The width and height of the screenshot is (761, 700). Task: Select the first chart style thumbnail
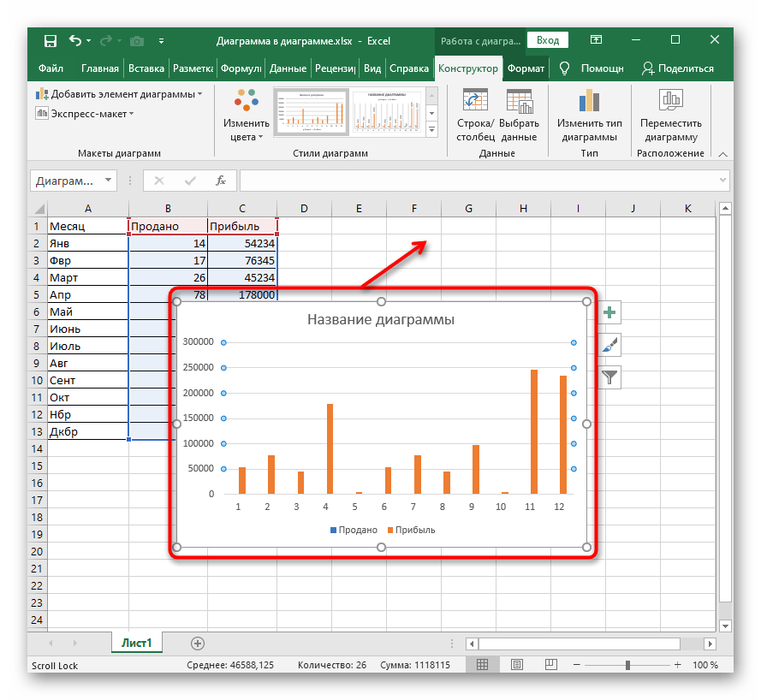312,111
